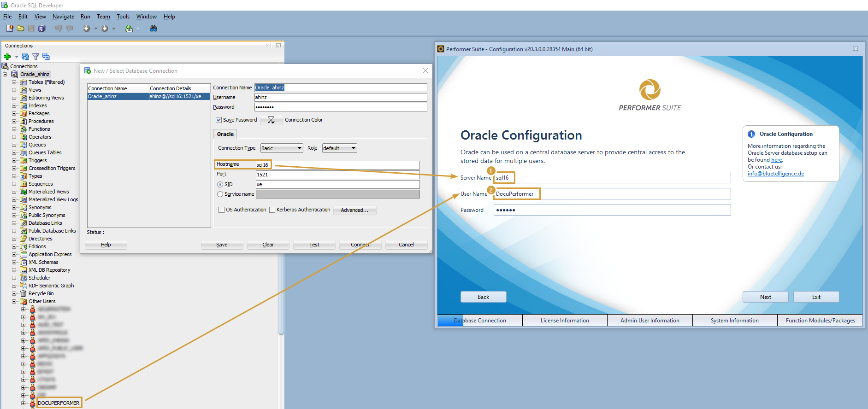
Task: Open the Connection Type dropdown
Action: 282,148
